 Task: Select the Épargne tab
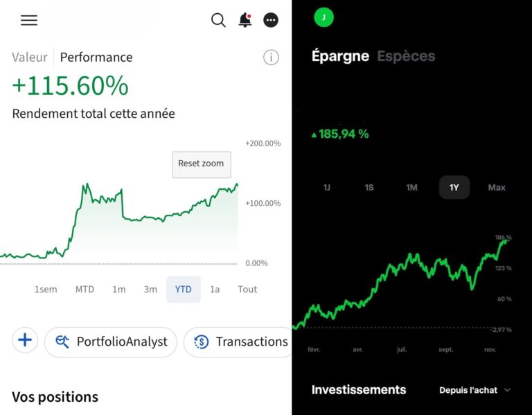point(340,56)
